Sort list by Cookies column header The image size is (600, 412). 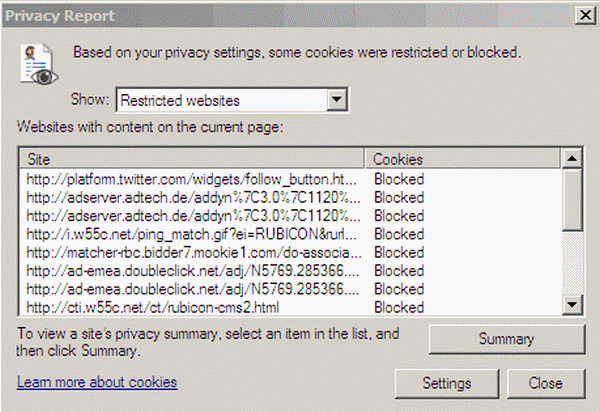point(462,159)
